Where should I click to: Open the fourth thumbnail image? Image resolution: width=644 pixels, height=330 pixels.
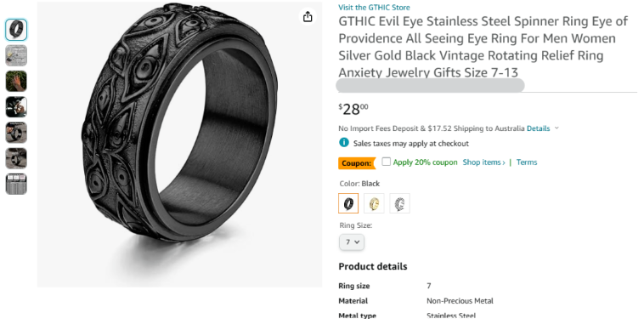pyautogui.click(x=16, y=107)
